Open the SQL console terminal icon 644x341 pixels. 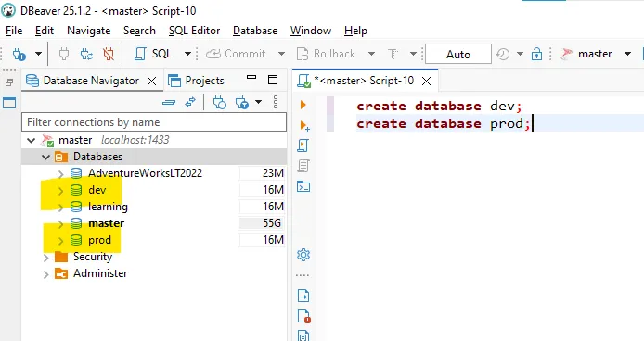click(303, 186)
